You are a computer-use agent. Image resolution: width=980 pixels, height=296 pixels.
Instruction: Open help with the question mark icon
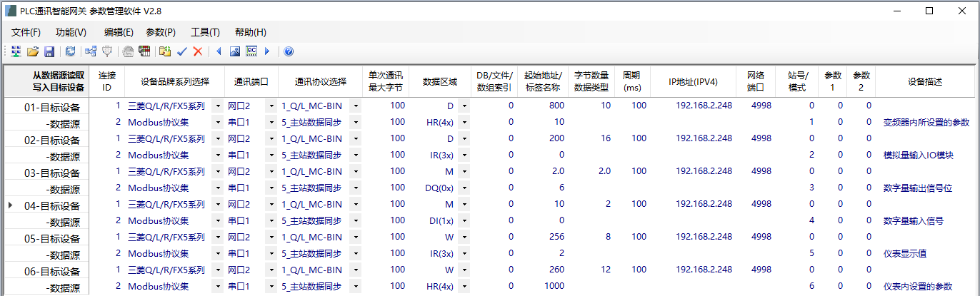coord(289,51)
